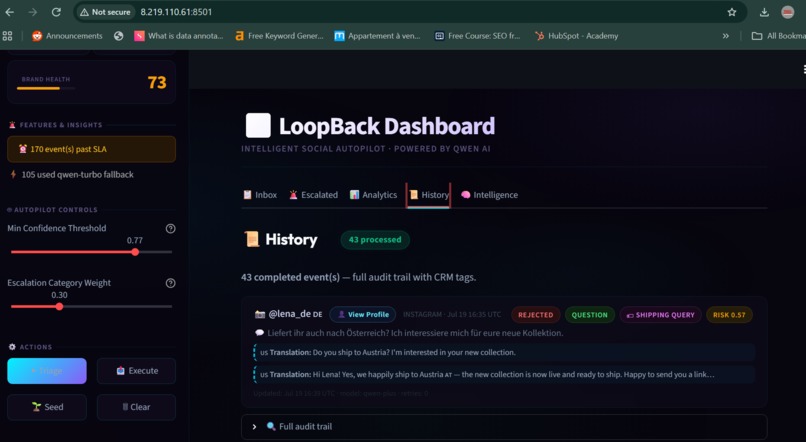Image resolution: width=806 pixels, height=442 pixels.
Task: Click the Min Confidence Threshold slider handle
Action: [x=135, y=252]
